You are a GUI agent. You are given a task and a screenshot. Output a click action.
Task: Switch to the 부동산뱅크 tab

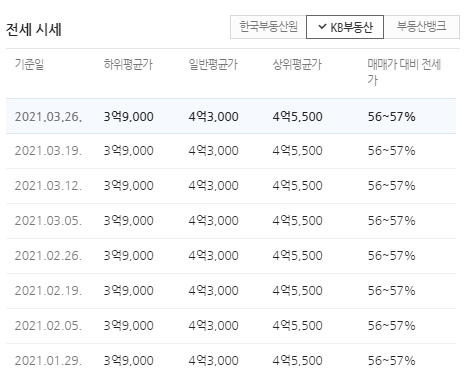tap(422, 27)
